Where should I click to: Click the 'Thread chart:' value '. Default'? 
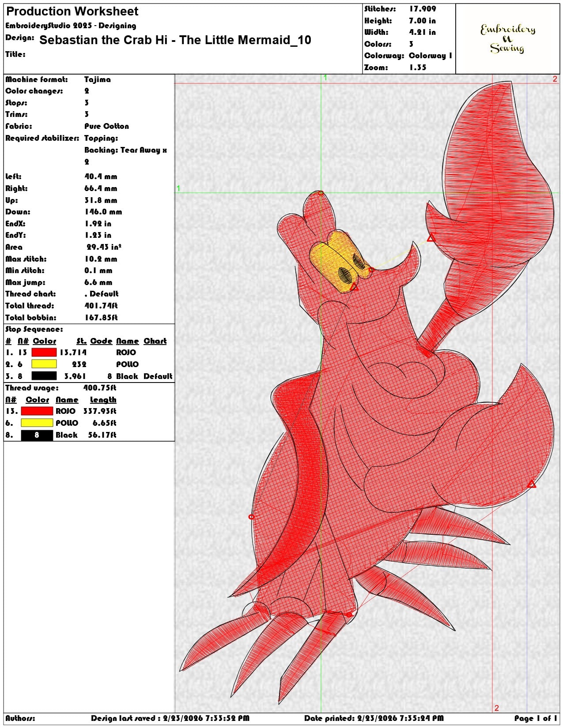coord(102,294)
